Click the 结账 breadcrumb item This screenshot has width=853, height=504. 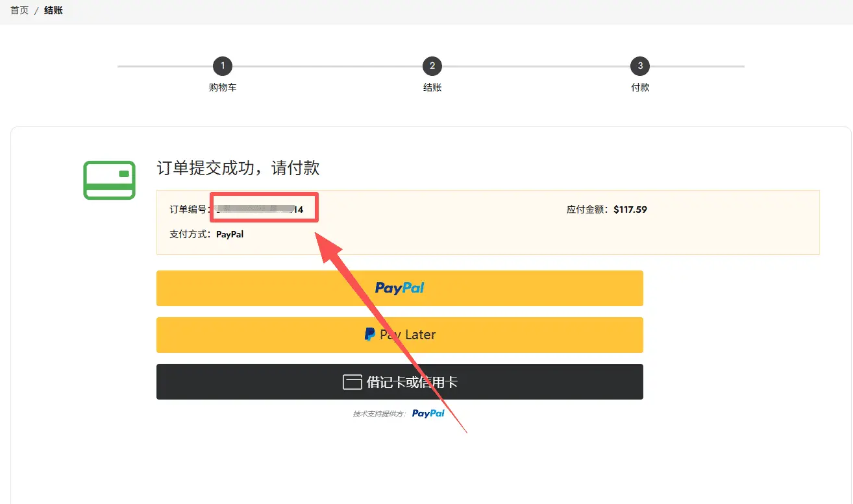[53, 11]
